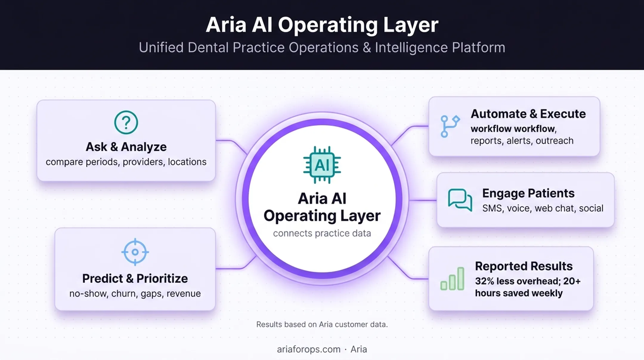Click 'Operating Layer' line in center circle

pyautogui.click(x=322, y=216)
